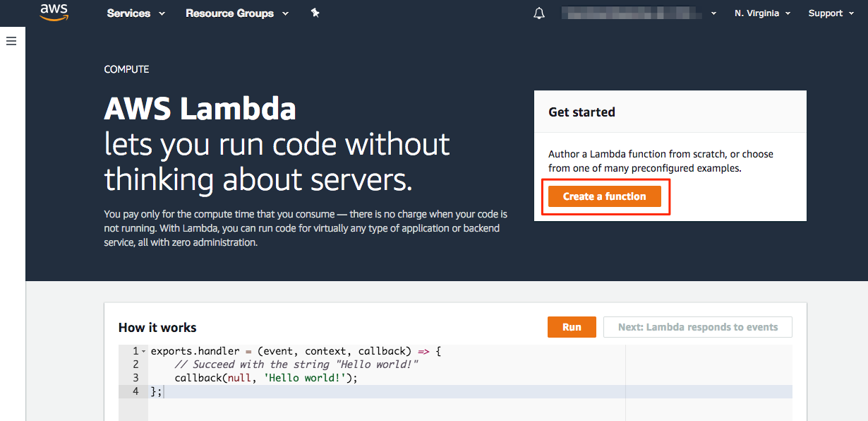Collapse the code fold triangle on line 1
The height and width of the screenshot is (421, 868).
click(143, 350)
